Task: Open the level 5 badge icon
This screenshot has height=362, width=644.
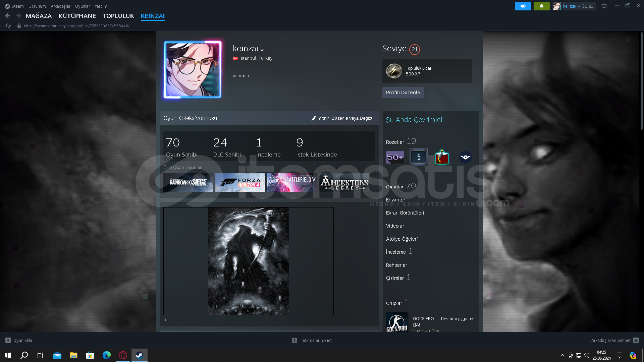Action: [x=418, y=157]
